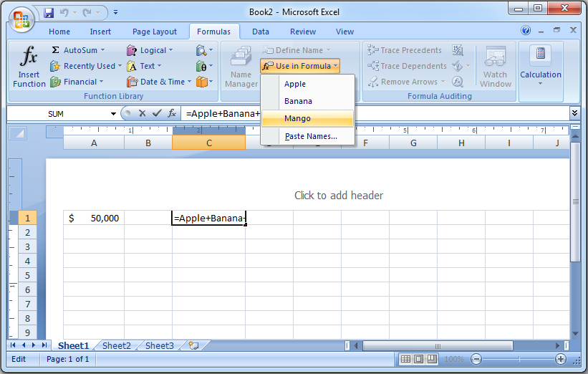Click the Insert Worksheet tab icon
The image size is (588, 374).
click(193, 345)
